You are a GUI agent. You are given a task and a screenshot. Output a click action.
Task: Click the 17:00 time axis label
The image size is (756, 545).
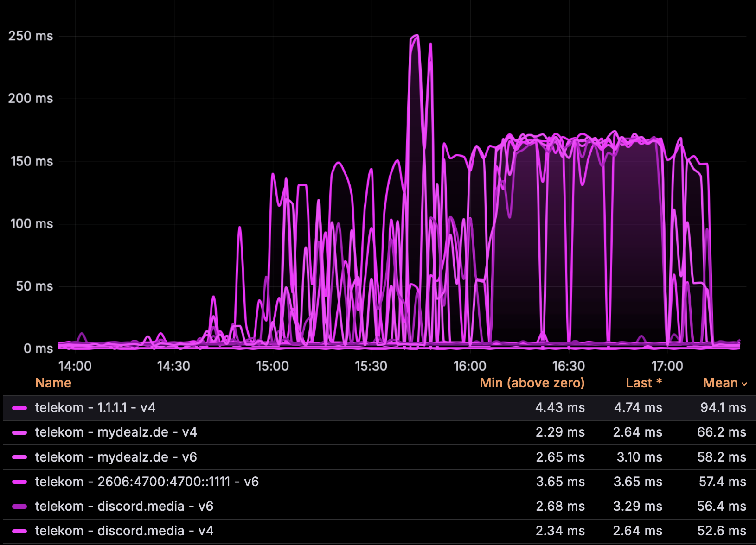[667, 366]
